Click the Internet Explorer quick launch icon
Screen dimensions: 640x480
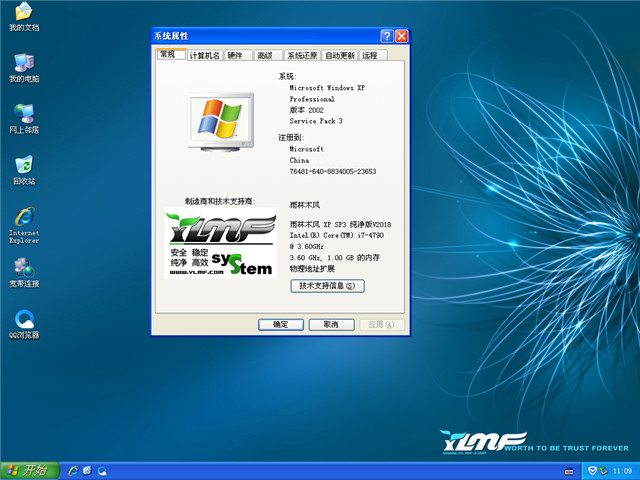pyautogui.click(x=73, y=470)
